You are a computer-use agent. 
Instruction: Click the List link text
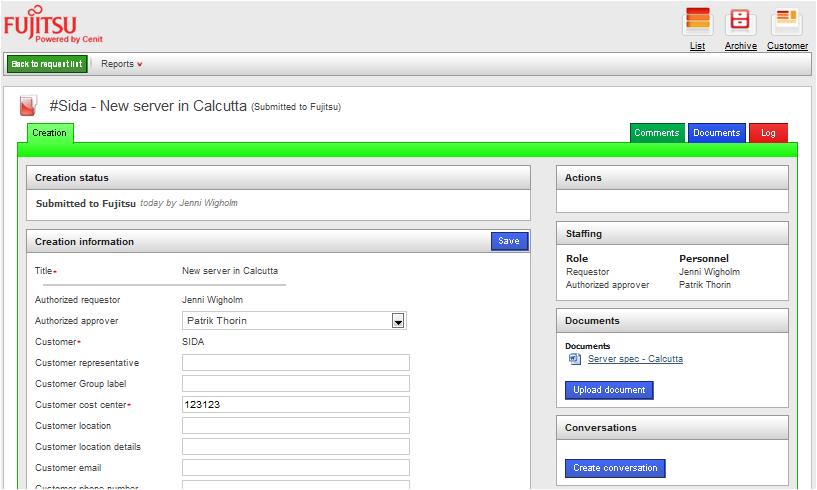click(697, 46)
